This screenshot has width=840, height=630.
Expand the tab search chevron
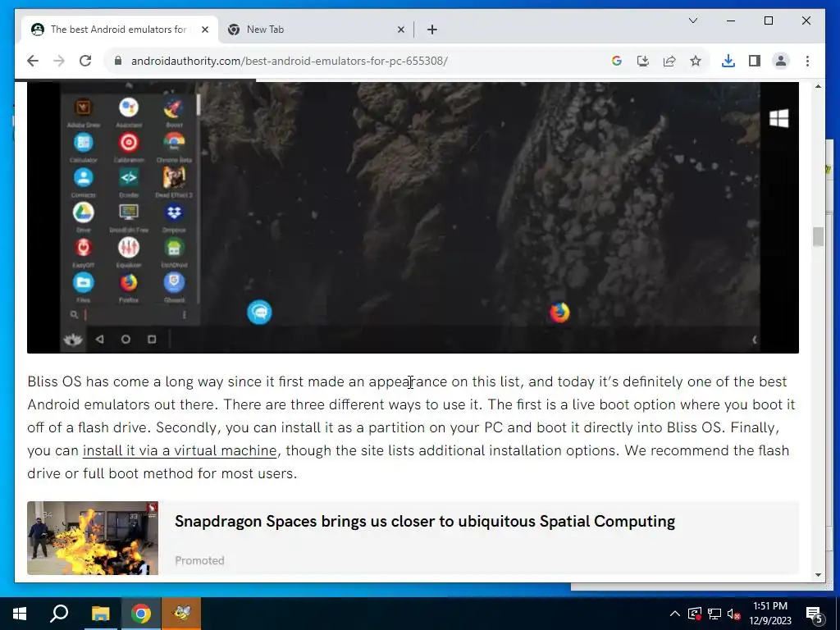692,21
